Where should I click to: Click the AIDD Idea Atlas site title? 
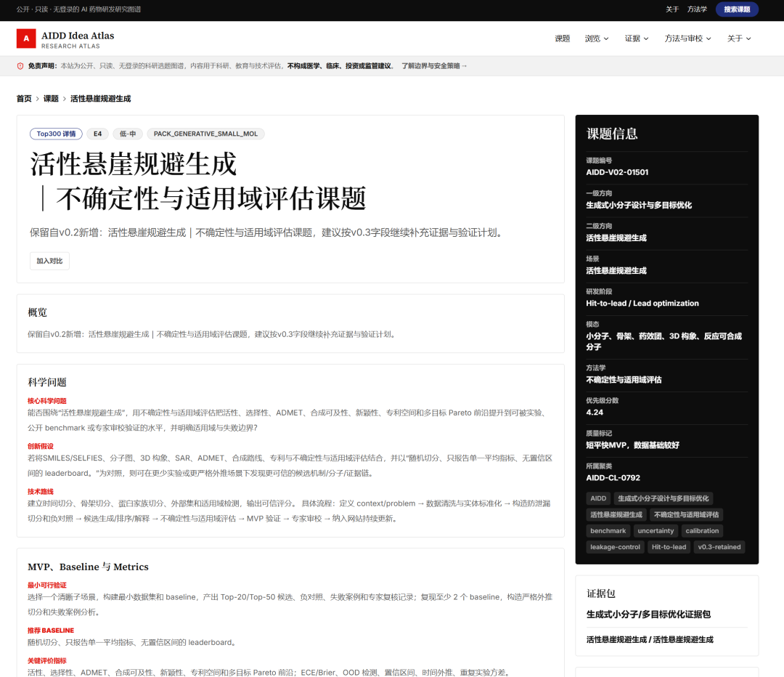coord(78,36)
